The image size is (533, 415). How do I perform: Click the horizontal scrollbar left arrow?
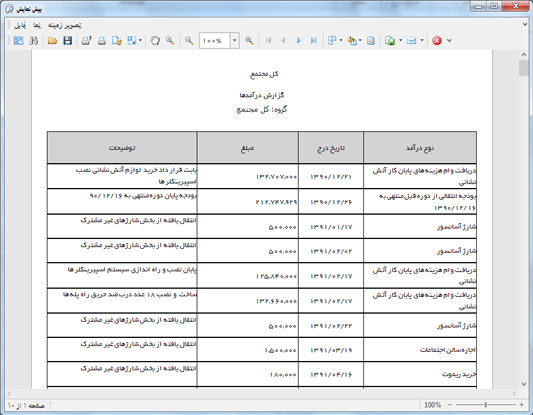point(9,394)
